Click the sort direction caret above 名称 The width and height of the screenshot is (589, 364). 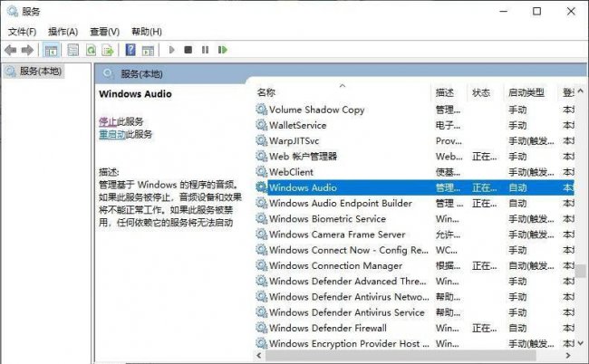click(x=343, y=86)
